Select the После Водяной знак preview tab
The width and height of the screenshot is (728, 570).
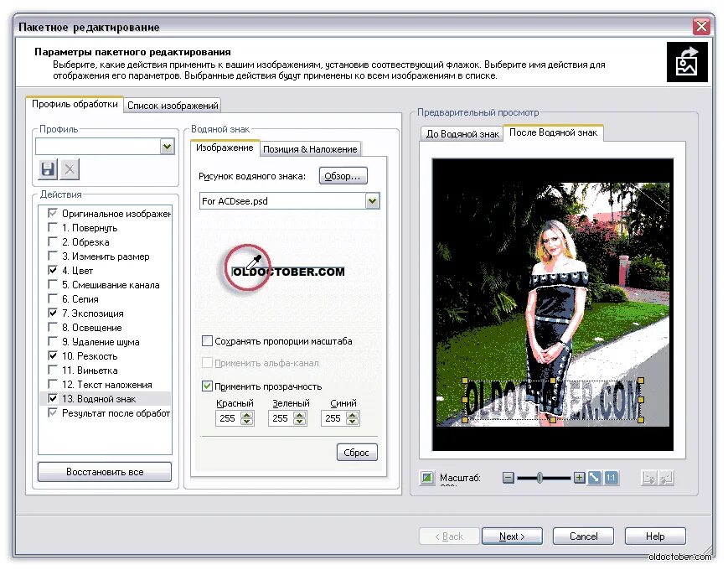click(x=554, y=132)
